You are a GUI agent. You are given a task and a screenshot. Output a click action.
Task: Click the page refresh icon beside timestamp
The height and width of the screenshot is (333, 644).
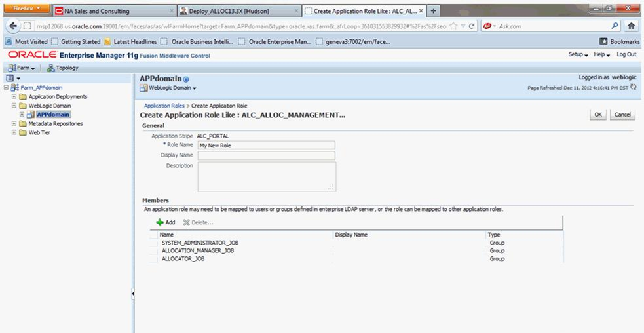click(633, 87)
